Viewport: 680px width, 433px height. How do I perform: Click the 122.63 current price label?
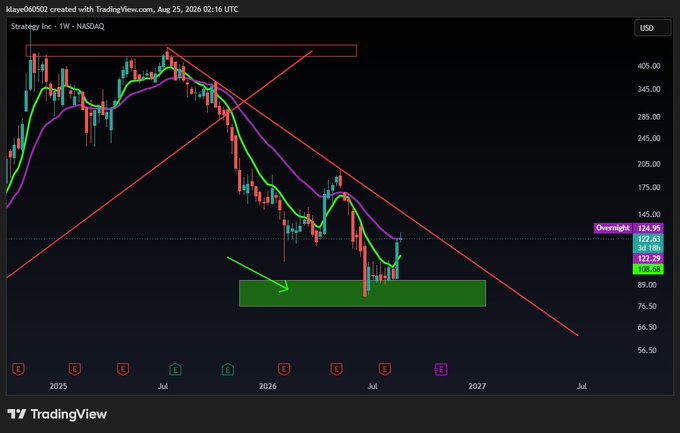[648, 239]
